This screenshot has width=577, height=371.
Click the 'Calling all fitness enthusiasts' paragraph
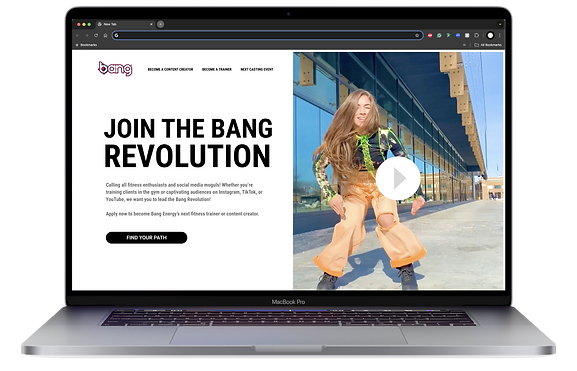click(x=184, y=192)
